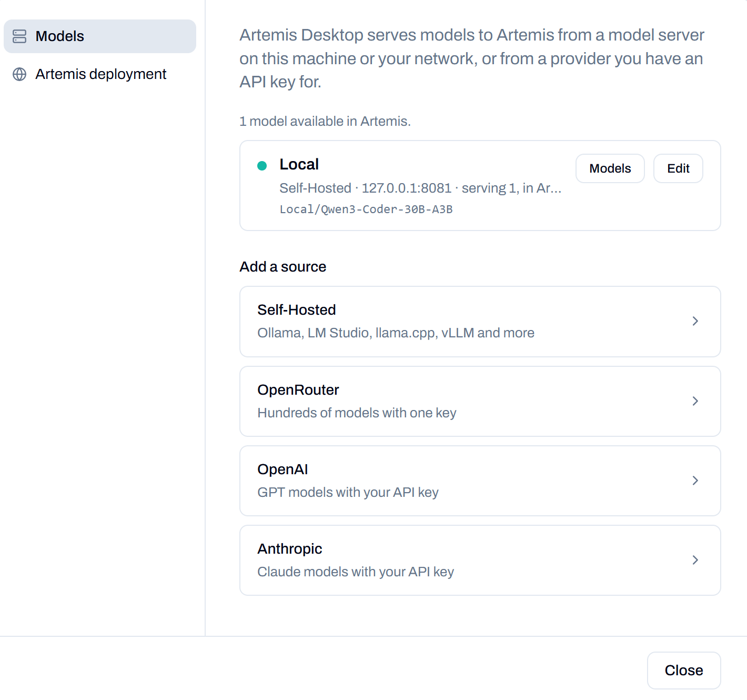Close the settings dialog
Image resolution: width=747 pixels, height=700 pixels.
click(x=684, y=671)
